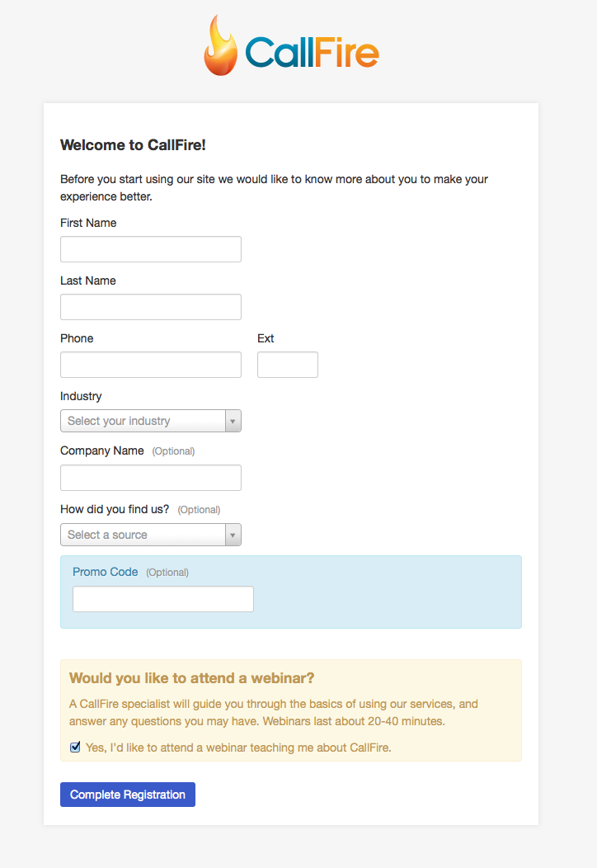Click the Ext input box
Viewport: 597px width, 868px height.
tap(287, 364)
